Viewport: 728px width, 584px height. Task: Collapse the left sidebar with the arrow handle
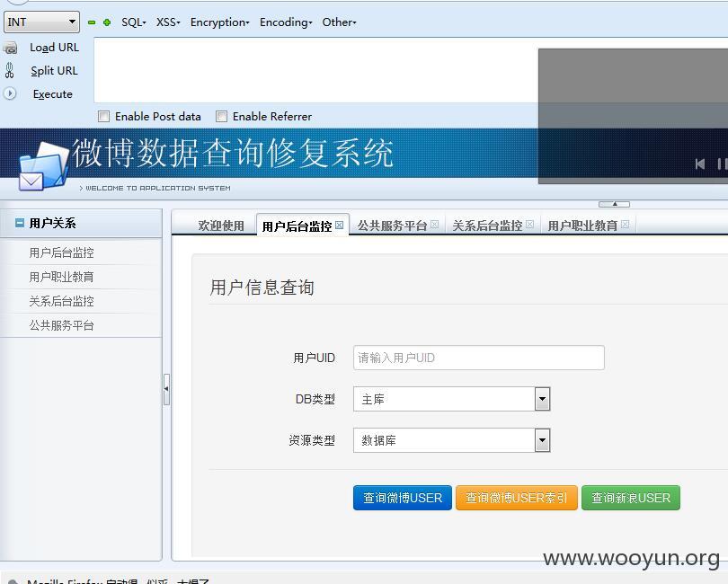coord(166,389)
